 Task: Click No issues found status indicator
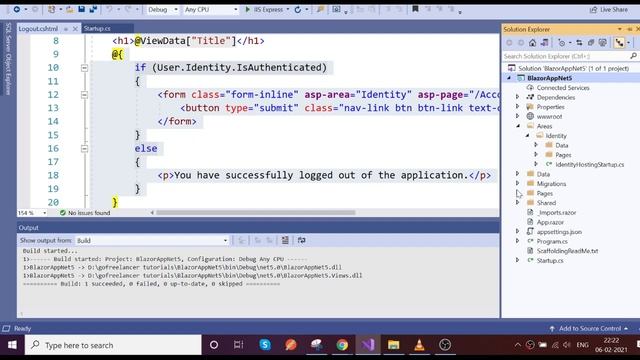[x=85, y=213]
